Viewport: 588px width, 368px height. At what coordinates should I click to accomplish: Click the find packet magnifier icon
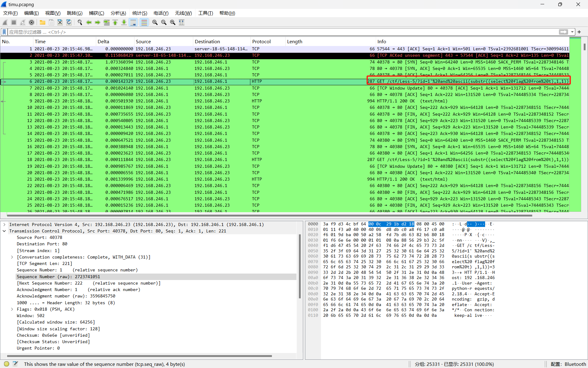tap(80, 22)
